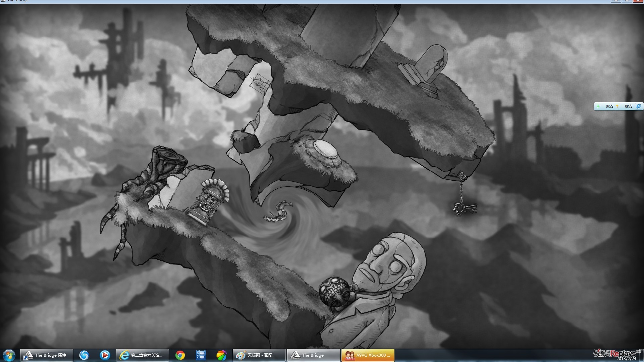Open the colorful ball taskbar icon
The height and width of the screenshot is (362, 644).
tap(221, 355)
